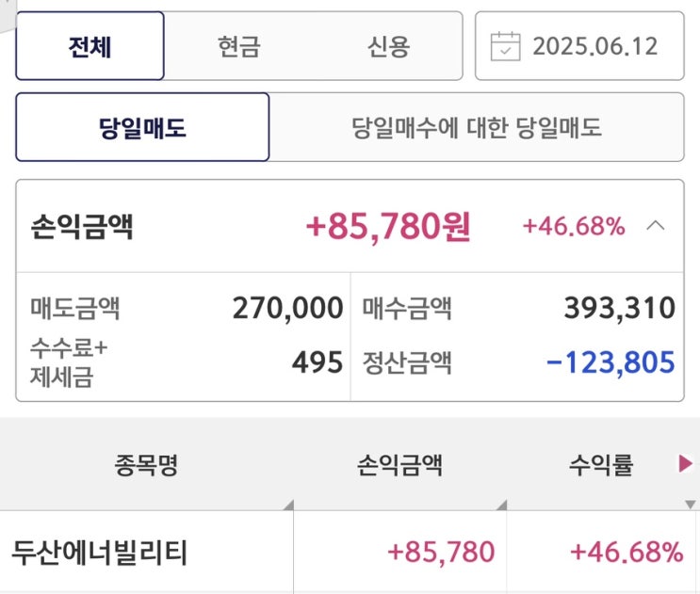
Task: Click the +46.68% summary return rate
Action: [574, 226]
